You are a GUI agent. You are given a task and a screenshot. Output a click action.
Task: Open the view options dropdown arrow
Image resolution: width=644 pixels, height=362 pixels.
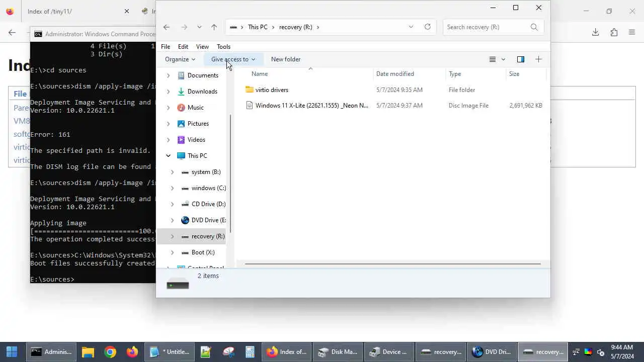[x=503, y=59]
